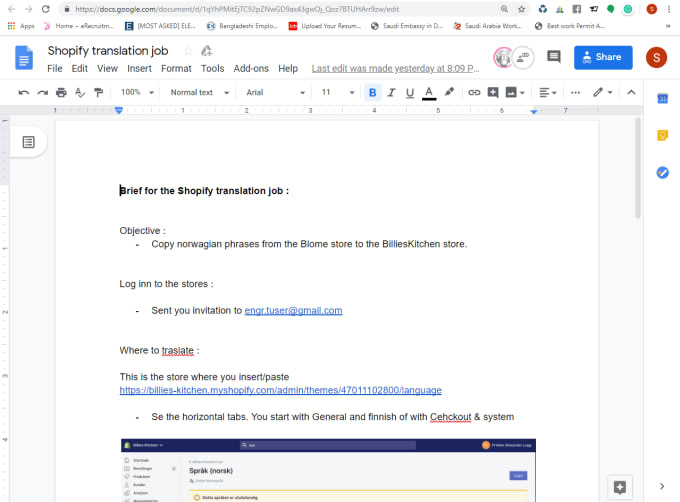This screenshot has height=502, width=680.
Task: Click the Docs home icon
Action: tap(24, 57)
